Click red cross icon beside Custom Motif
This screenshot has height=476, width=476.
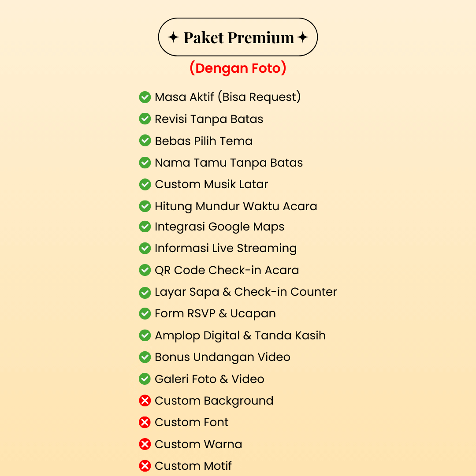pyautogui.click(x=145, y=466)
